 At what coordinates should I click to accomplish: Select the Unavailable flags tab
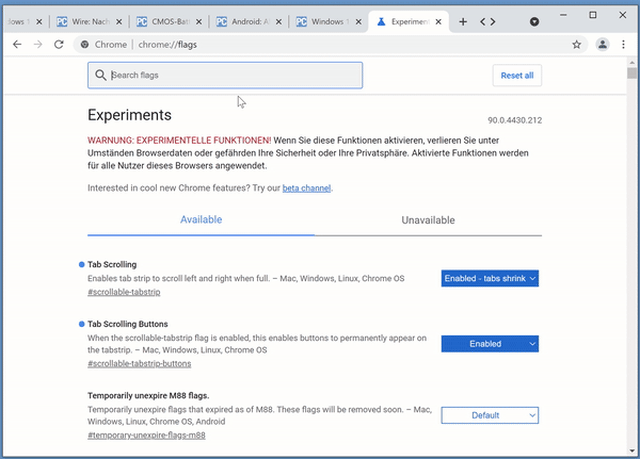[428, 220]
